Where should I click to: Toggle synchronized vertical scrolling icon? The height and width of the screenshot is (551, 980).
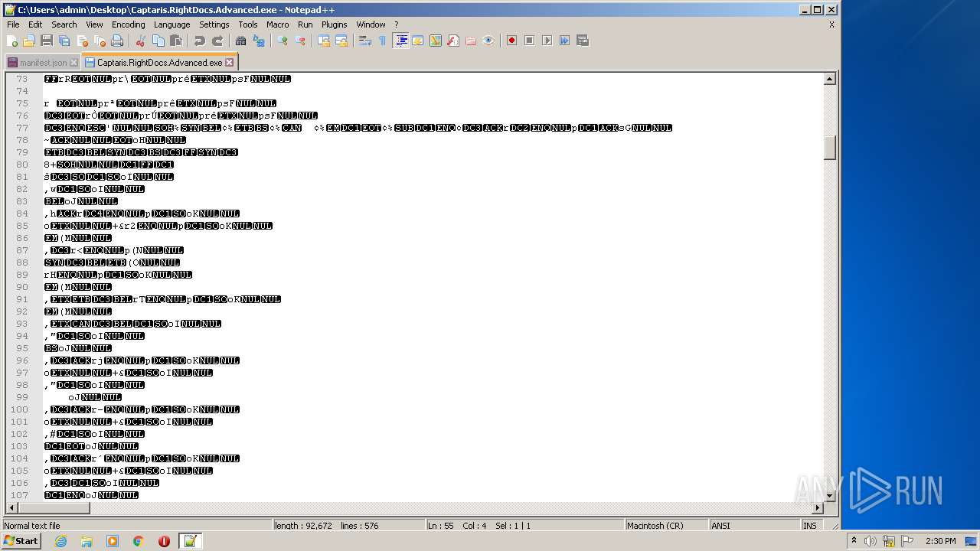click(x=323, y=41)
